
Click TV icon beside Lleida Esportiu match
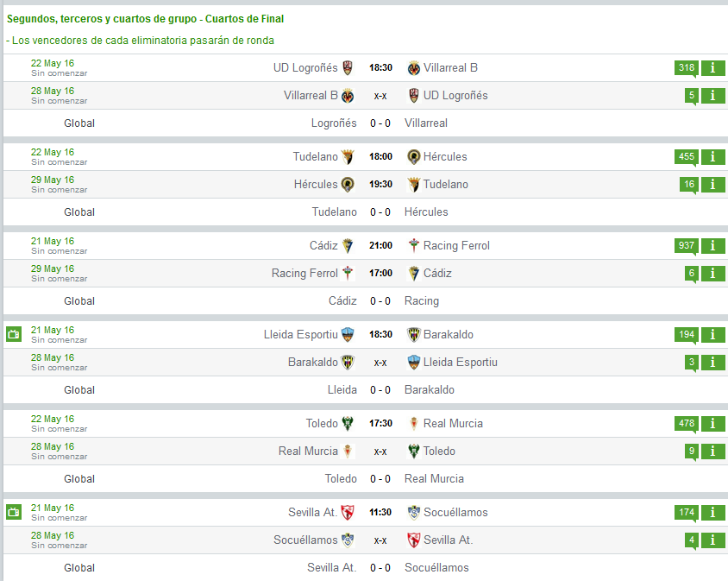coord(14,334)
